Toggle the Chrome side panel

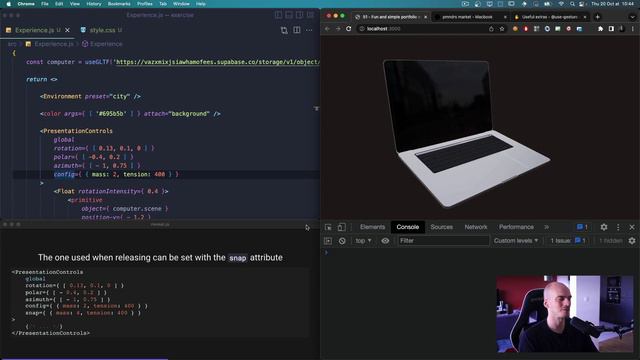pyautogui.click(x=611, y=29)
